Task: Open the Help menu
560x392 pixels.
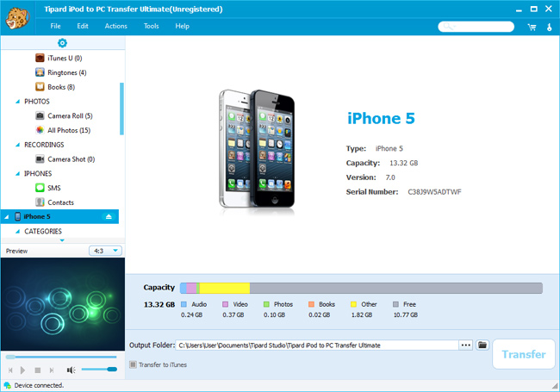Action: click(182, 26)
